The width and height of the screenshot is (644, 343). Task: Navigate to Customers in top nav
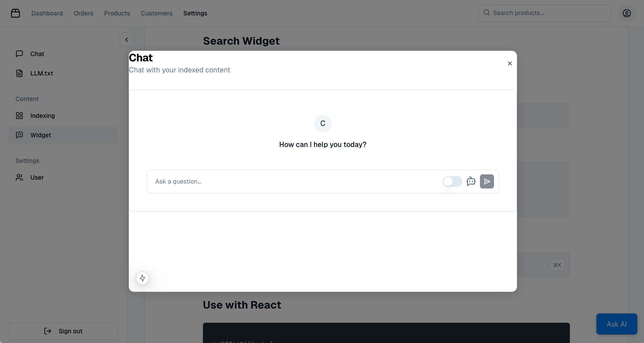[x=157, y=13]
